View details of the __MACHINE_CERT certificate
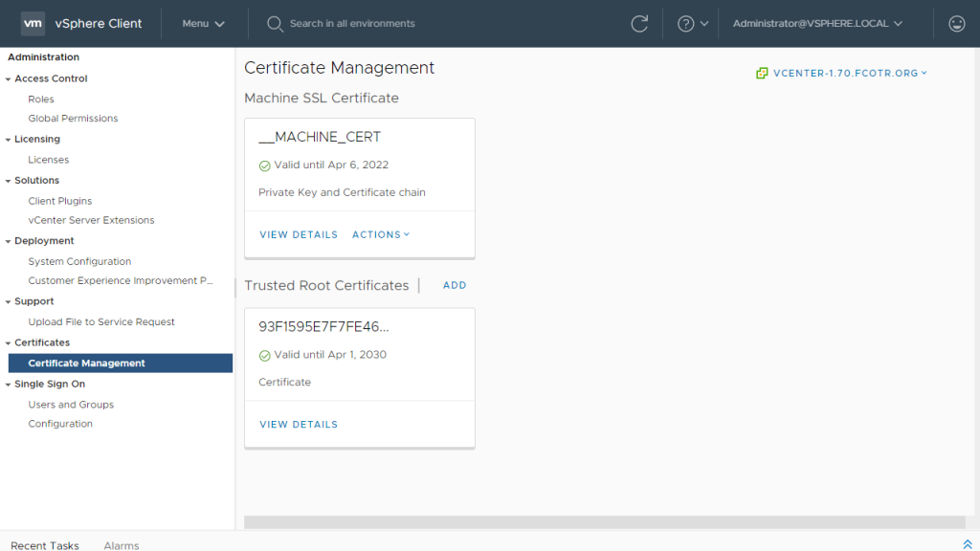Viewport: 980px width, 551px height. [299, 234]
